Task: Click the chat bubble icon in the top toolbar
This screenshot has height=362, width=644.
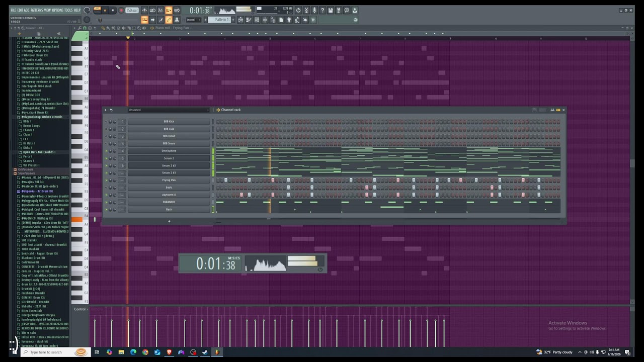Action: (x=347, y=10)
